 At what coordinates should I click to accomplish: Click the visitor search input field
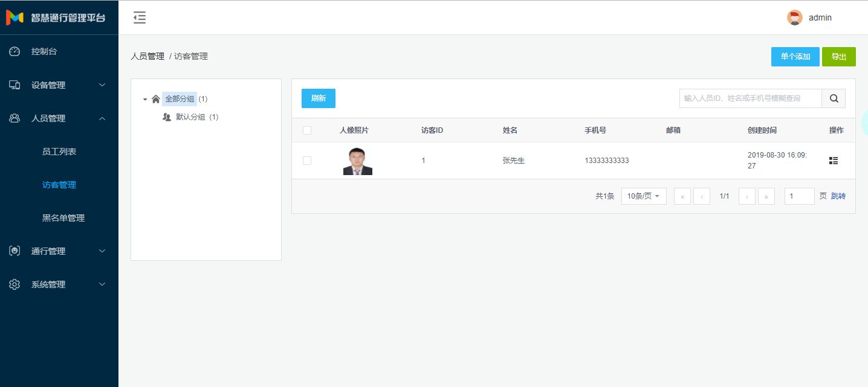[x=750, y=98]
